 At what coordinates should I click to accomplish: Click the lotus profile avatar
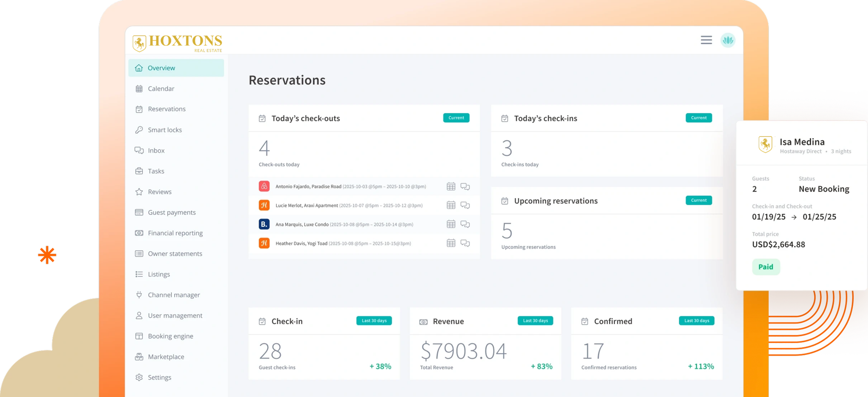pyautogui.click(x=728, y=40)
